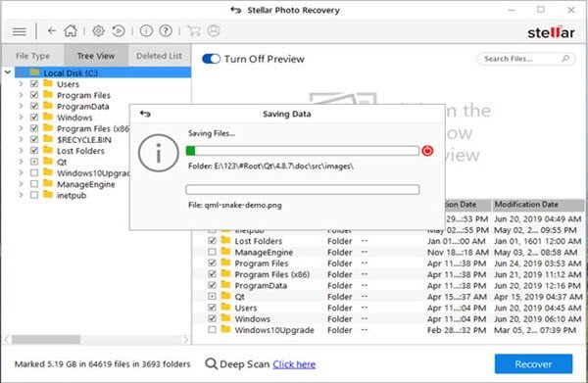The image size is (588, 383).
Task: Uncheck Users checkbox in tree
Action: pyautogui.click(x=34, y=83)
